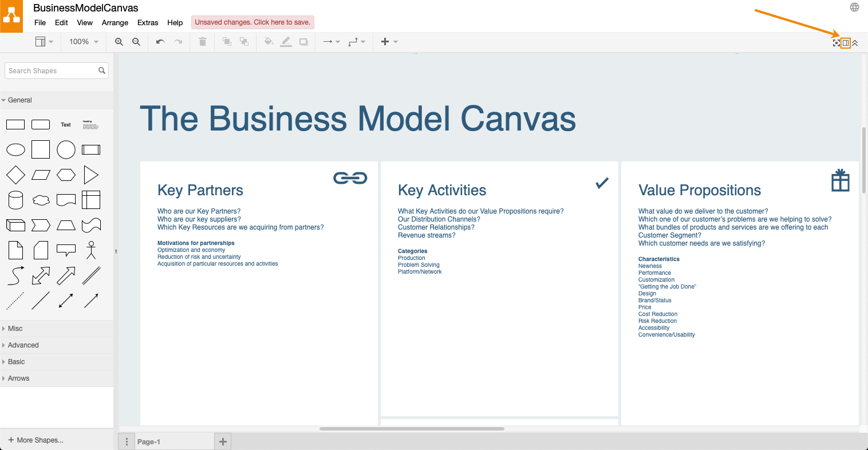Click the Fullscreen icon near the orange arrow
Image resolution: width=868 pixels, height=450 pixels.
837,42
